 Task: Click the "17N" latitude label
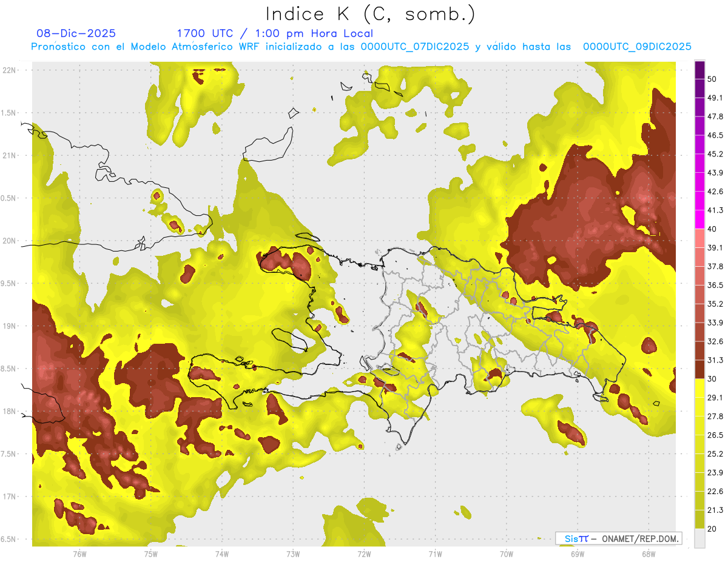(9, 497)
